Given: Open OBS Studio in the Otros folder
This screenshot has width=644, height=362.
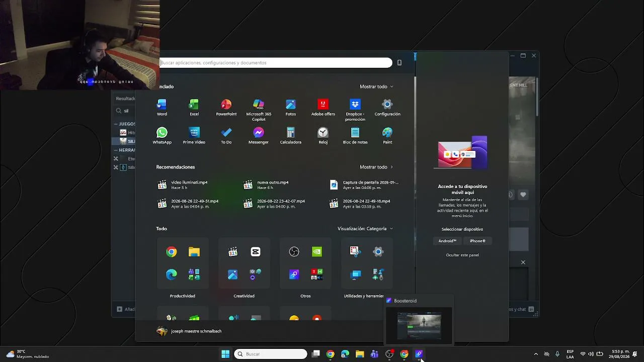Looking at the screenshot, I should point(294,252).
